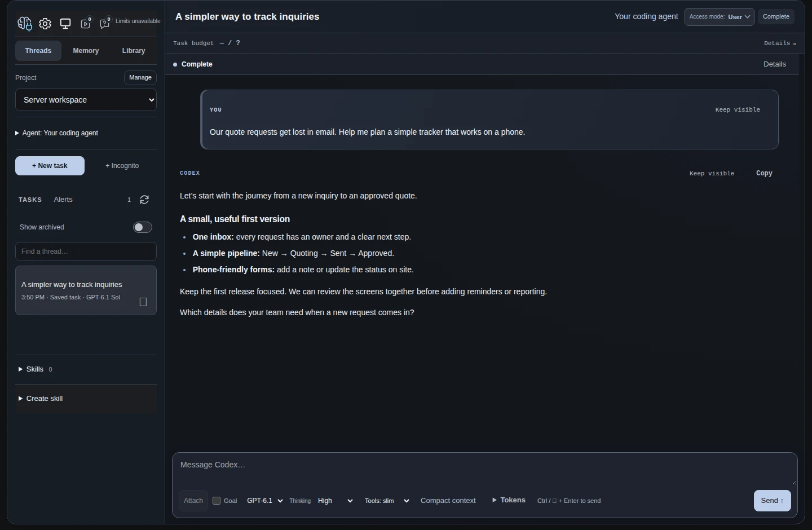This screenshot has height=530, width=812.
Task: Open the Server workspace project dropdown
Action: (x=86, y=100)
